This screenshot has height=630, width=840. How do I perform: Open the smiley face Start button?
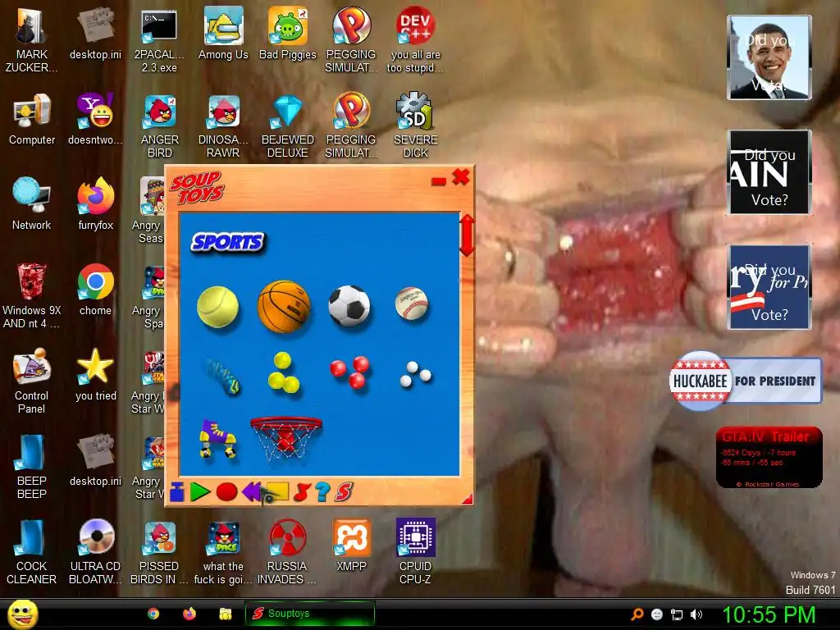coord(22,614)
